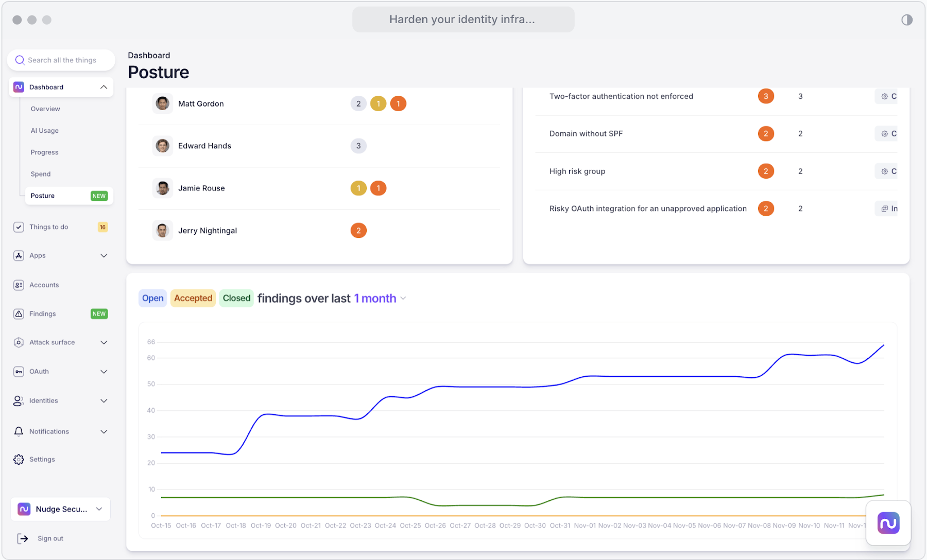Toggle the Accepted findings filter
Image resolution: width=927 pixels, height=560 pixels.
point(193,298)
